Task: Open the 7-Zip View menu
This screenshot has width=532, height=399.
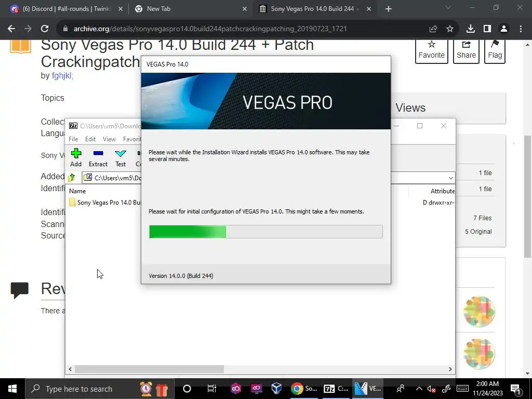Action: click(109, 139)
